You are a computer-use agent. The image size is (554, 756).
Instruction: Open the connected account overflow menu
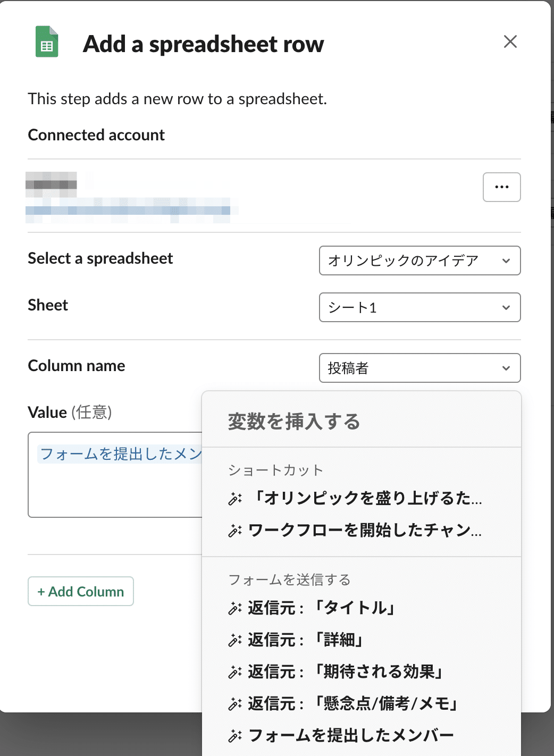(x=501, y=187)
